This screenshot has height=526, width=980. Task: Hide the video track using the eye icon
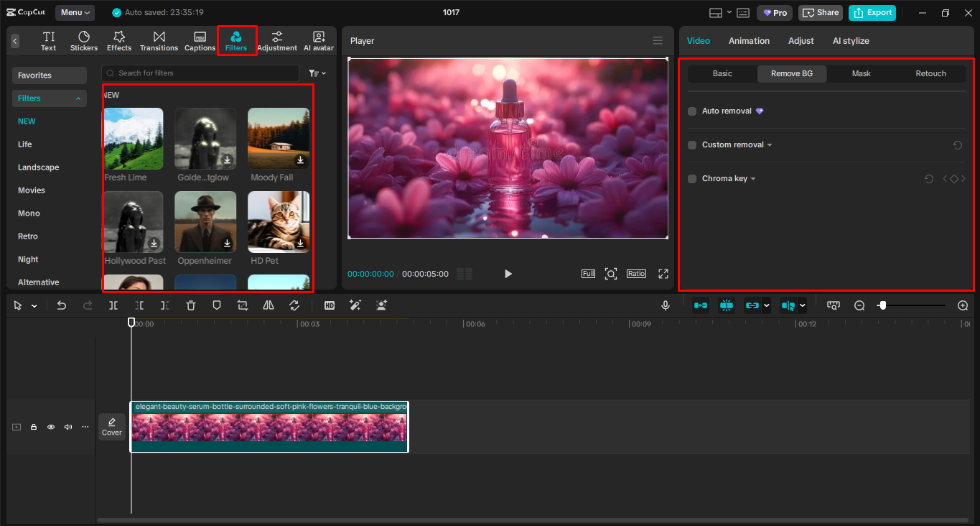(x=50, y=426)
